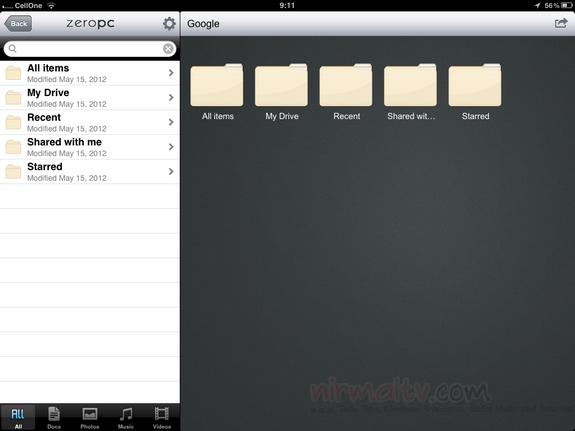Expand the Shared with me row chevron
This screenshot has height=431, width=575.
[171, 146]
